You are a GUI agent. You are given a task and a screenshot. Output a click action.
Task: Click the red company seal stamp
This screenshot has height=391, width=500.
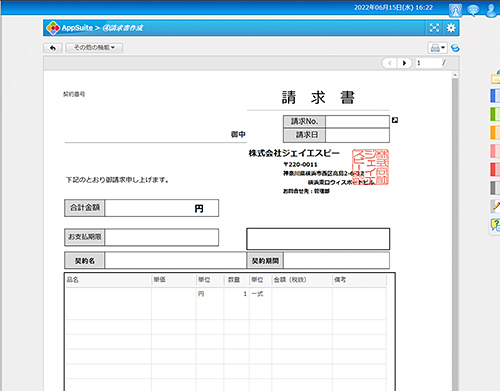(370, 167)
